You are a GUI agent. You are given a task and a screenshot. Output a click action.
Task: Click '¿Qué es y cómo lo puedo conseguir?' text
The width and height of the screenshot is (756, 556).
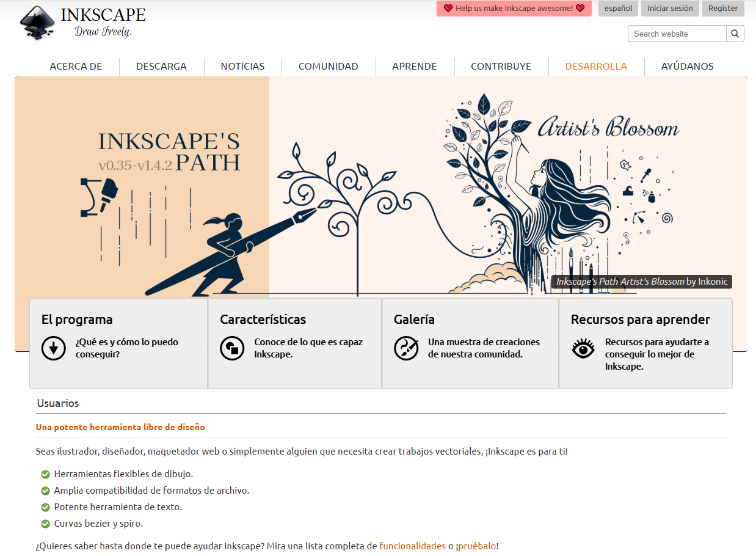tap(127, 348)
